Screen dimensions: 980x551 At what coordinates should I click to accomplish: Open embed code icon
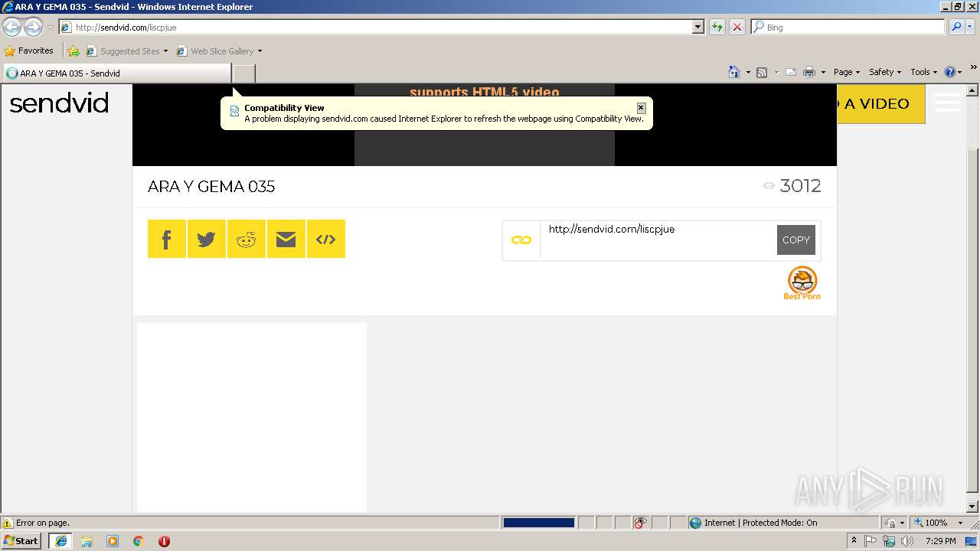[326, 239]
